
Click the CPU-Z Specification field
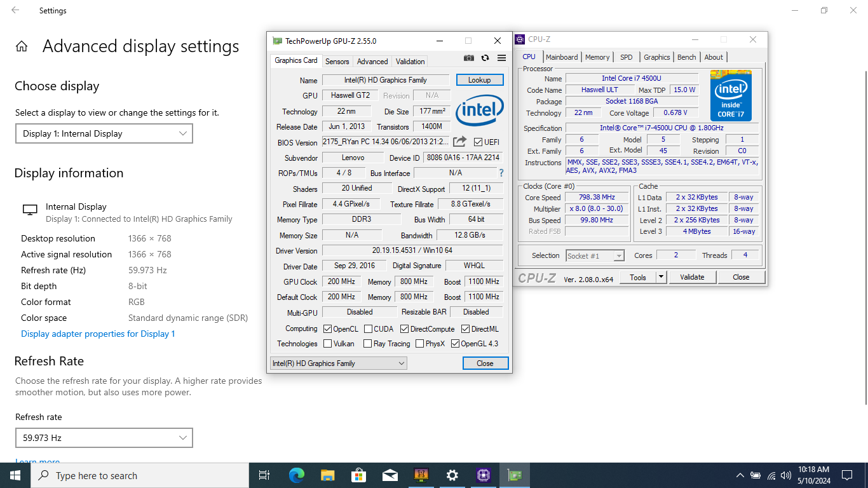click(662, 128)
